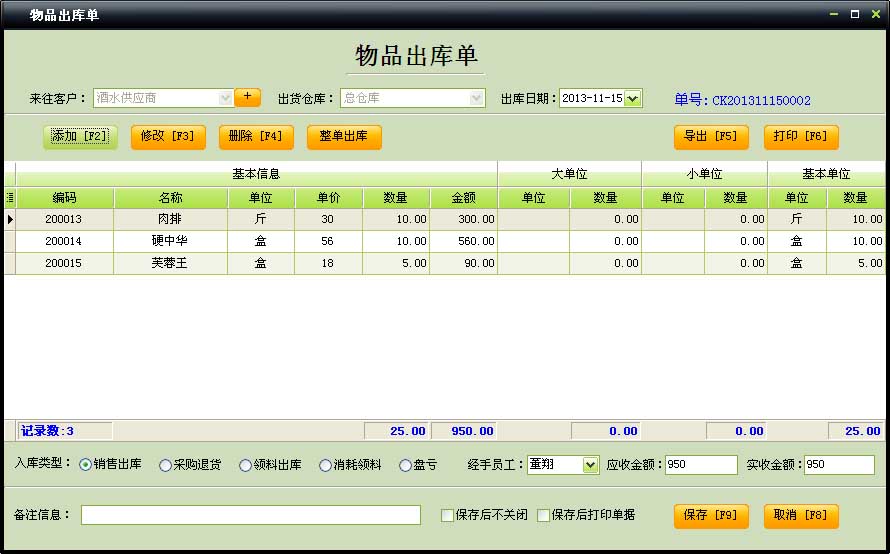Open the 出货仓库 warehouse dropdown
This screenshot has height=554, width=890.
click(x=477, y=98)
